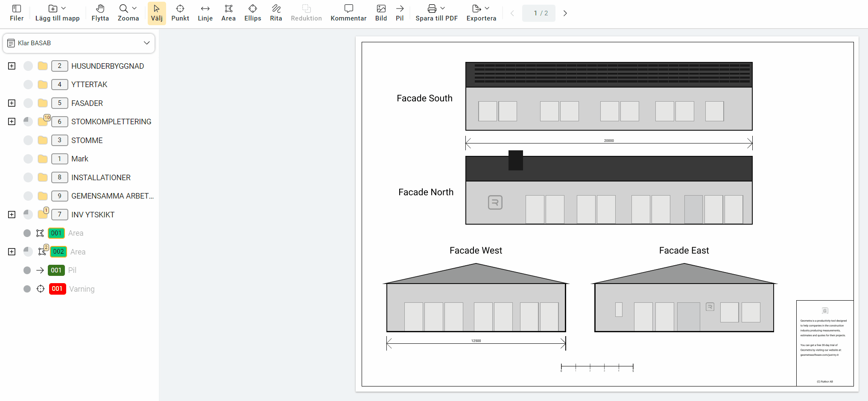This screenshot has width=868, height=401.
Task: Toggle visibility of STOMKOMPLETTERING folder
Action: tap(28, 122)
